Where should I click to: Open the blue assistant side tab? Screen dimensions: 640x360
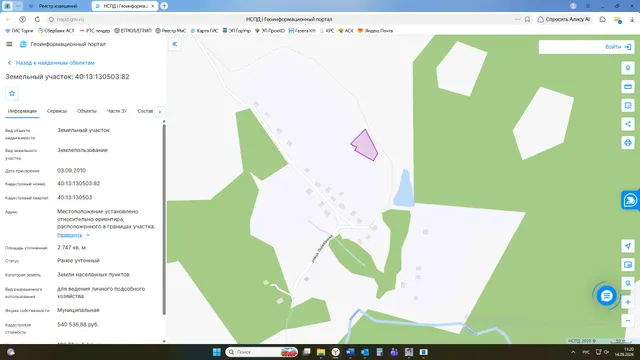pyautogui.click(x=630, y=200)
